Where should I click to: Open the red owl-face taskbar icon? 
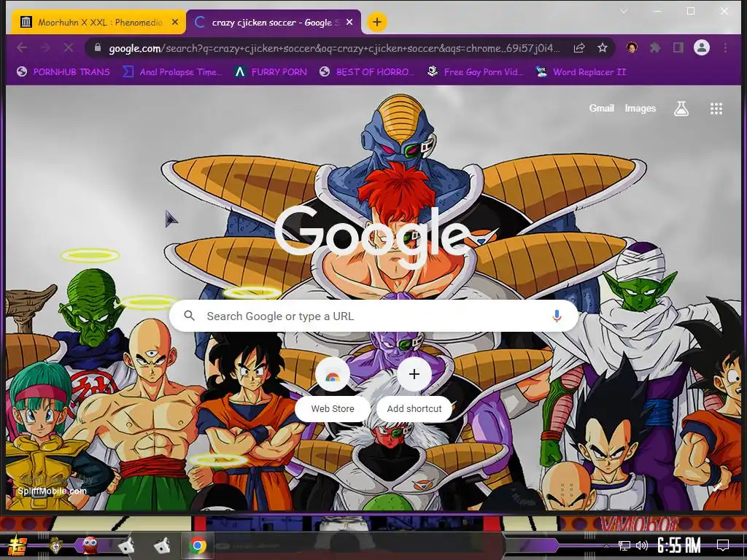[90, 545]
